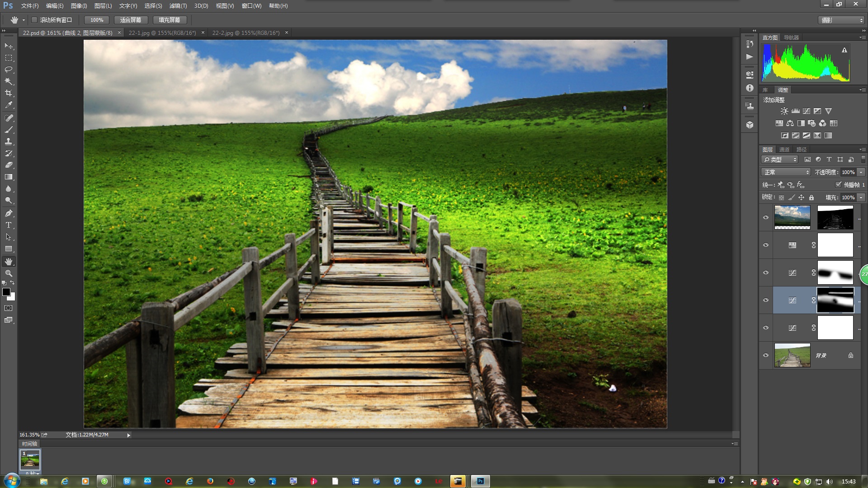
Task: Open the layer filter type dropdown
Action: click(x=780, y=160)
